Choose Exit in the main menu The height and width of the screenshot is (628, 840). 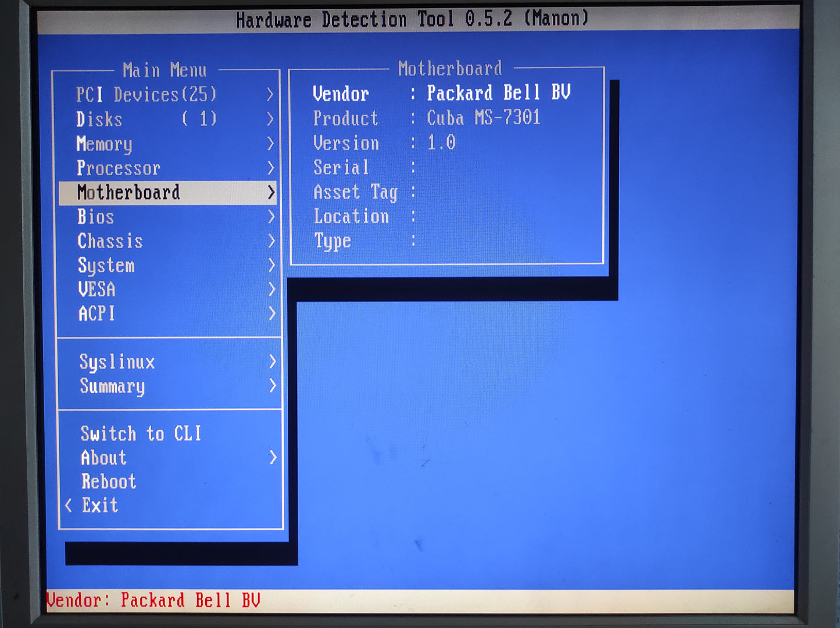(x=100, y=505)
